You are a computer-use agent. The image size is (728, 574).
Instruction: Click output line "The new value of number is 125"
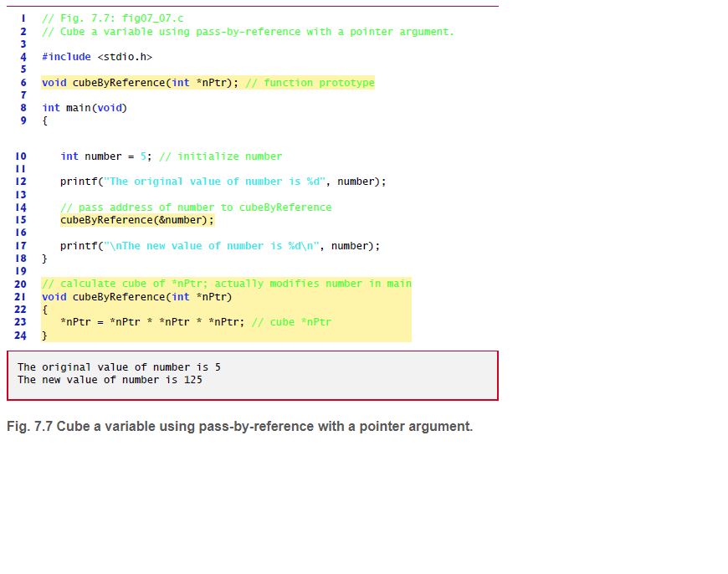click(x=110, y=379)
